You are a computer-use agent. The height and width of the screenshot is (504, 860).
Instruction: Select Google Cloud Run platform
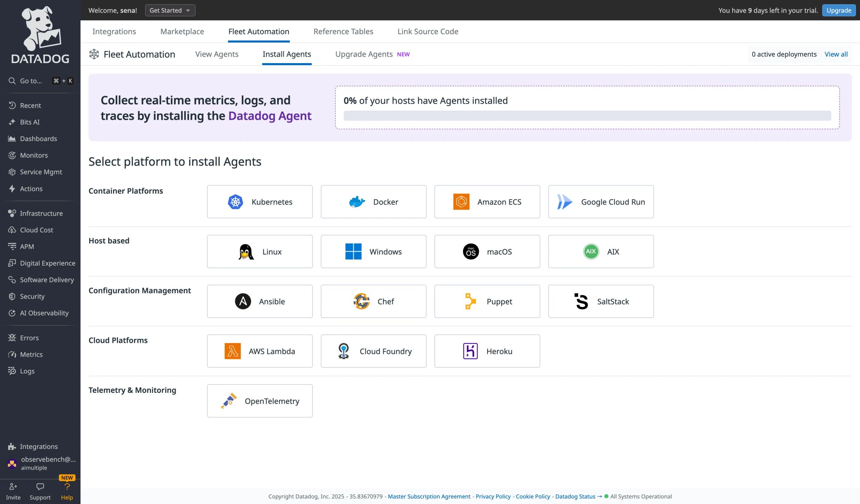(x=601, y=201)
